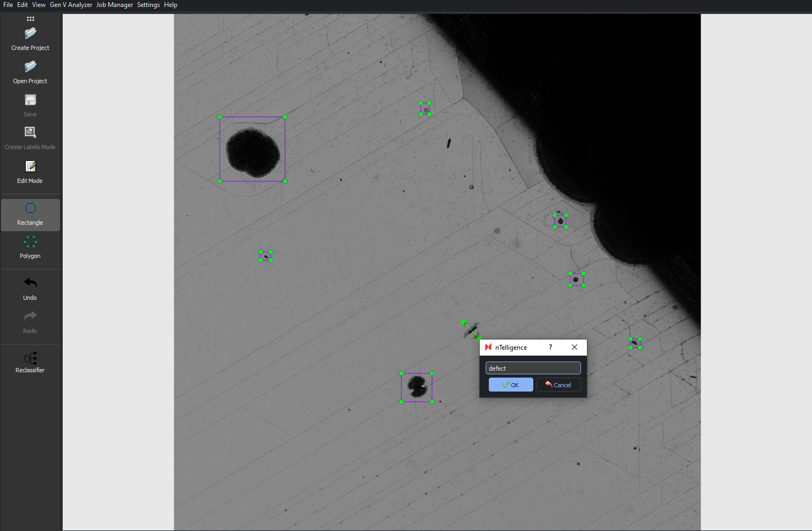
Task: Click the sidebar grip dots handle
Action: coord(31,19)
